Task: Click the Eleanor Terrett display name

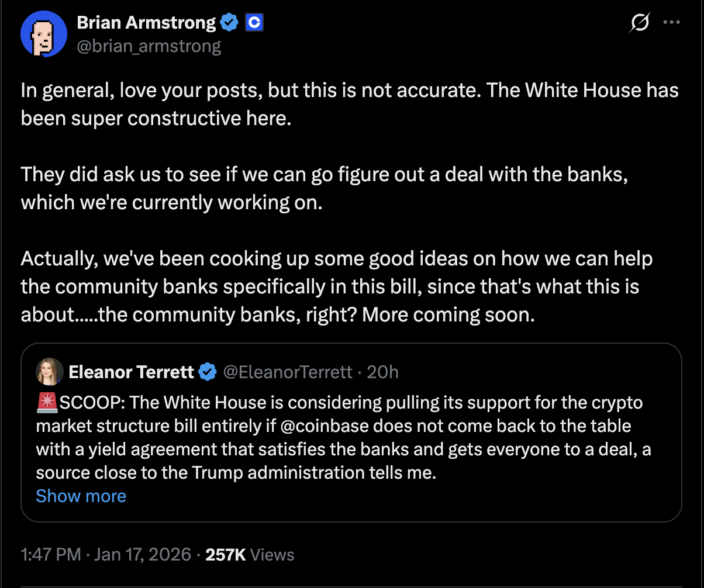Action: click(x=131, y=372)
